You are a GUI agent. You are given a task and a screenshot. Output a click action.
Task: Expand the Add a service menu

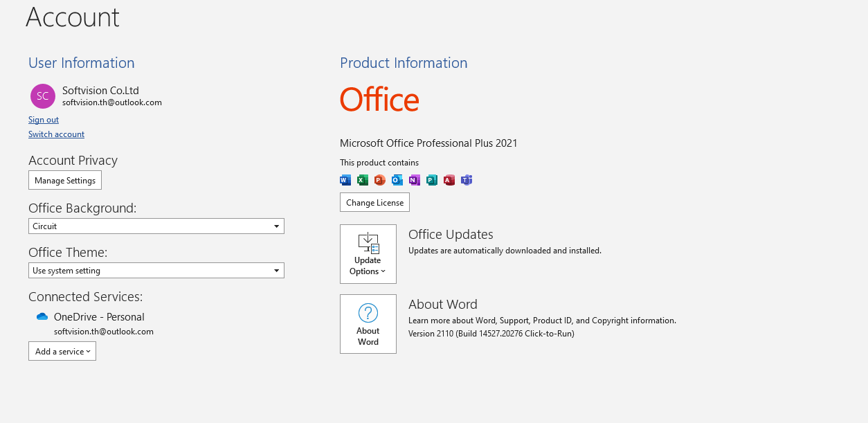point(62,351)
